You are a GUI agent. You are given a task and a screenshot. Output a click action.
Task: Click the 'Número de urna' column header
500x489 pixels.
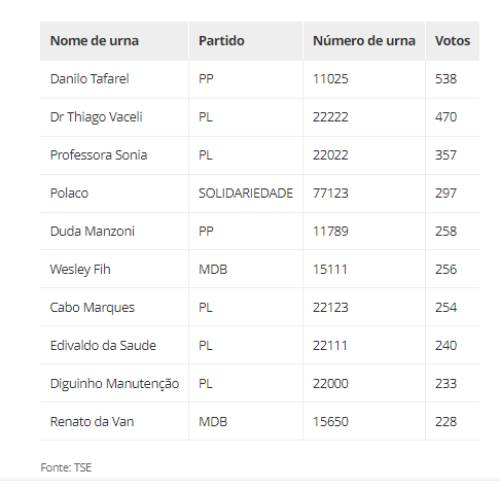364,41
